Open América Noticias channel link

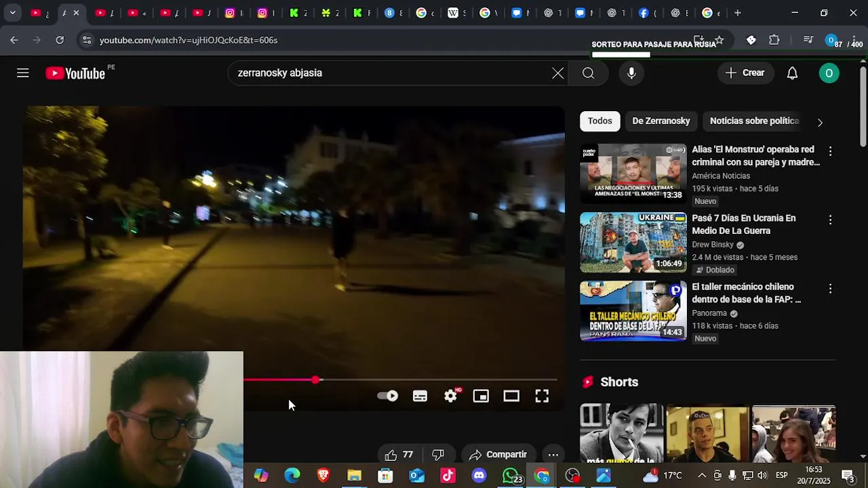(x=721, y=176)
